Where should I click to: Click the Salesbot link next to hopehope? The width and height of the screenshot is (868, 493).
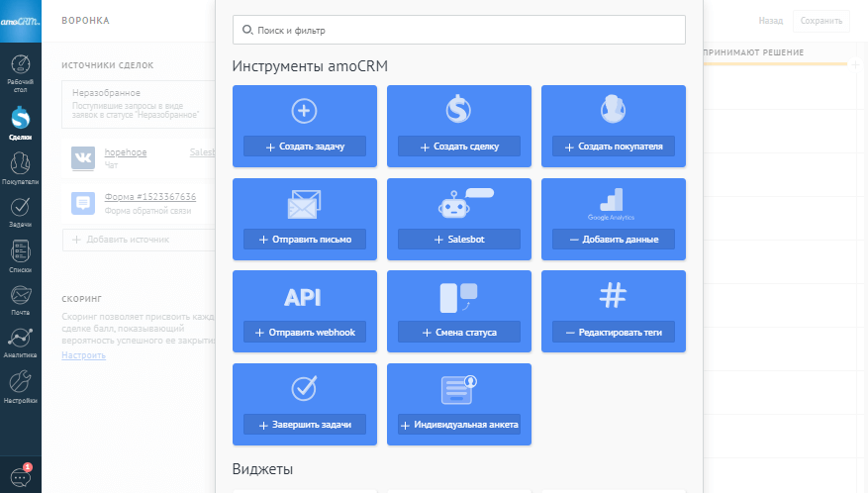click(x=202, y=151)
